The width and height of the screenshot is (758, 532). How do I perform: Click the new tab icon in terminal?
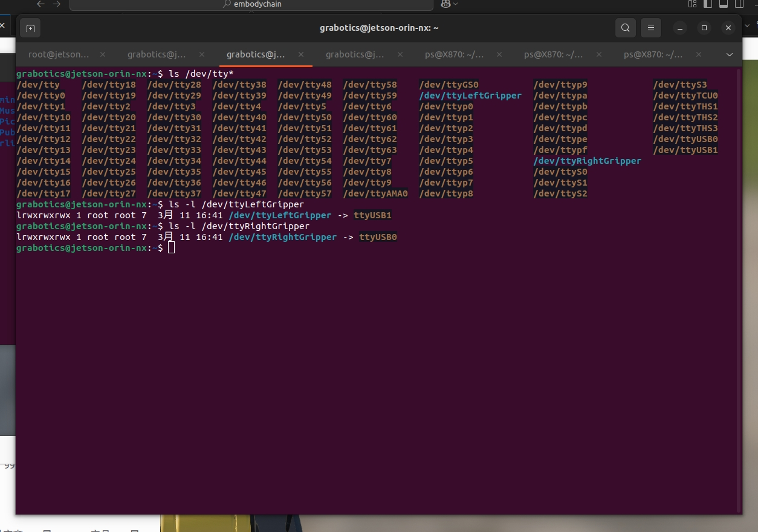click(30, 28)
